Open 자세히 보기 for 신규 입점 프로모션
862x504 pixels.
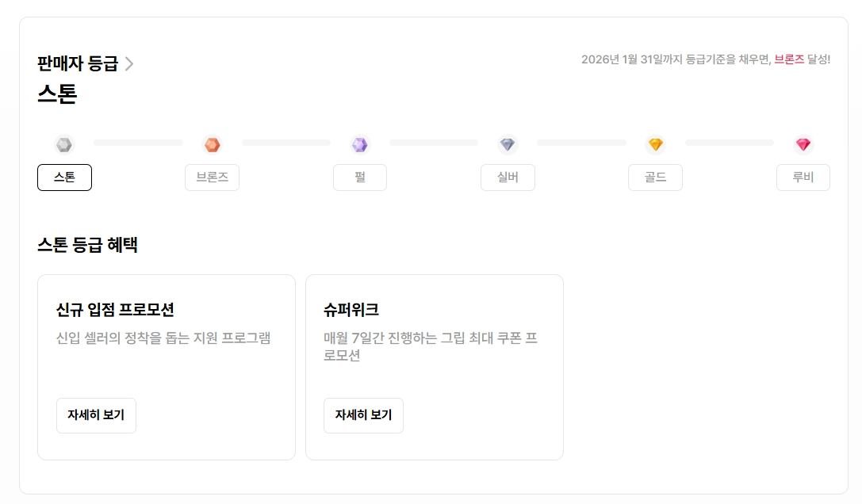click(x=96, y=415)
